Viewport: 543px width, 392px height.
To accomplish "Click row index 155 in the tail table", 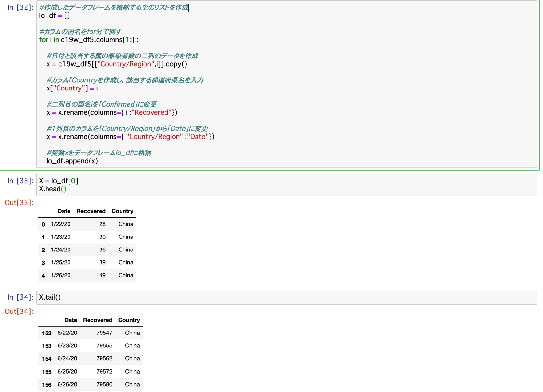I will (x=47, y=372).
